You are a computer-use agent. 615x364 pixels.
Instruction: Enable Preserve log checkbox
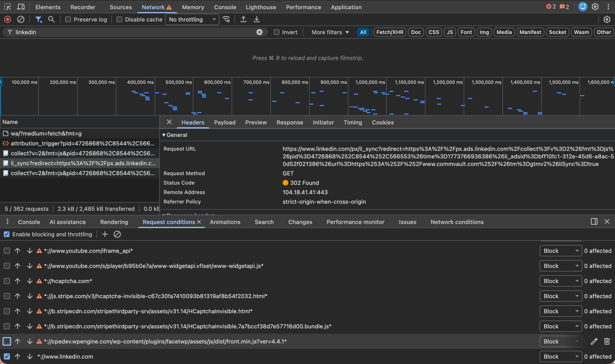click(x=68, y=19)
